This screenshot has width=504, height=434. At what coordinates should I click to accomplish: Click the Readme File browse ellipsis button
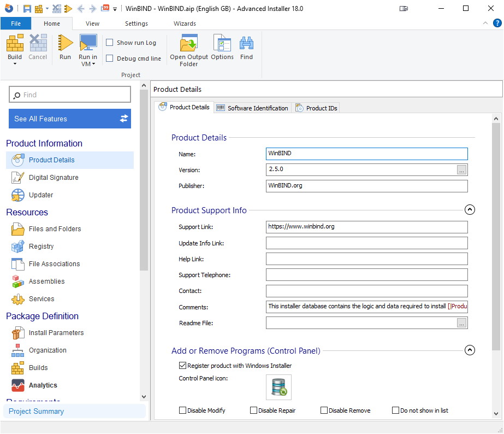pos(461,323)
